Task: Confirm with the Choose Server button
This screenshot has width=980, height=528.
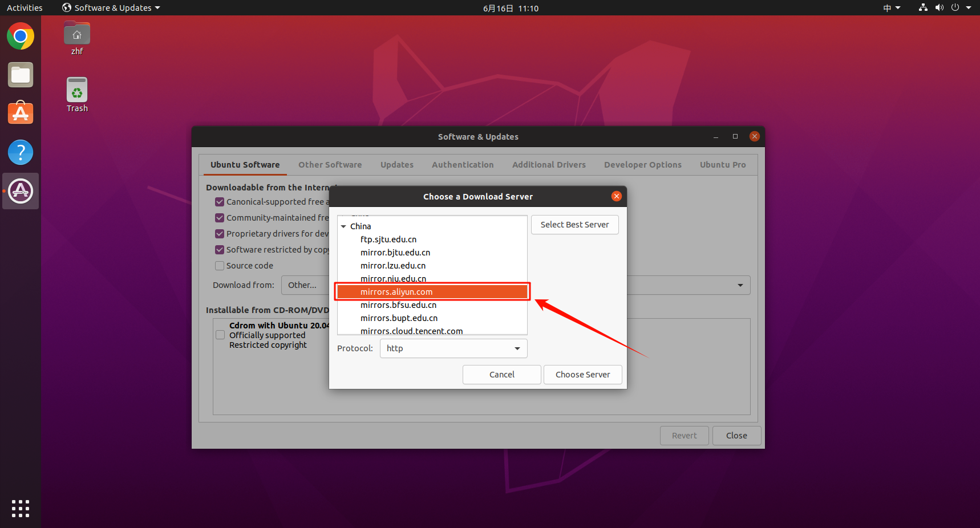Action: tap(582, 375)
